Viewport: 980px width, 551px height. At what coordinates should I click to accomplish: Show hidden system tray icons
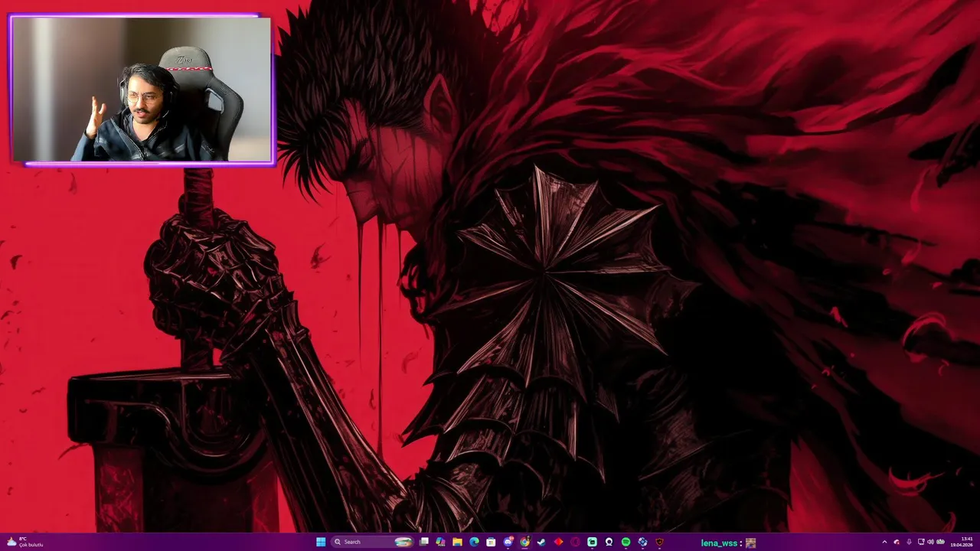pyautogui.click(x=884, y=542)
